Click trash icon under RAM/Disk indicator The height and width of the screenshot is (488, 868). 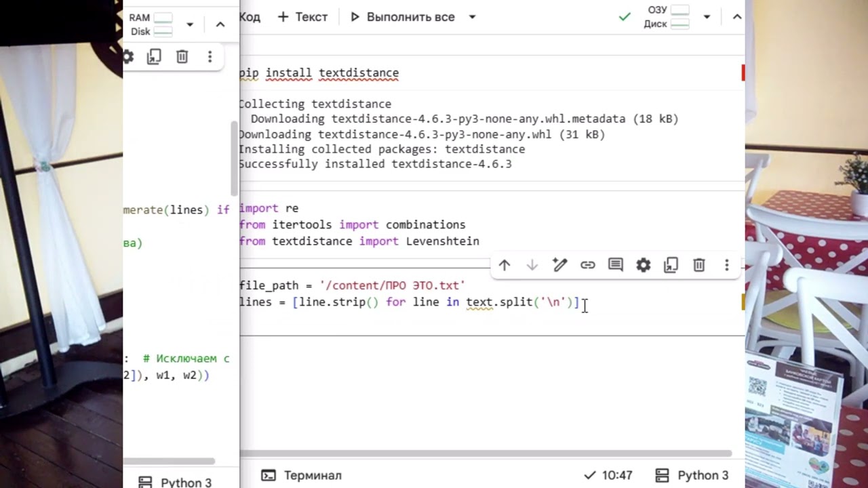pos(182,57)
